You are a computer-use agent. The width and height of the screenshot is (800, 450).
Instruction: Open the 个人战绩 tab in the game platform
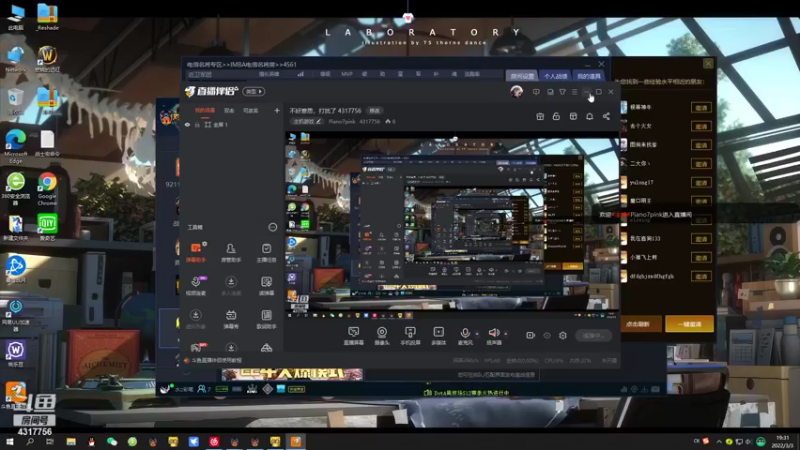click(555, 76)
